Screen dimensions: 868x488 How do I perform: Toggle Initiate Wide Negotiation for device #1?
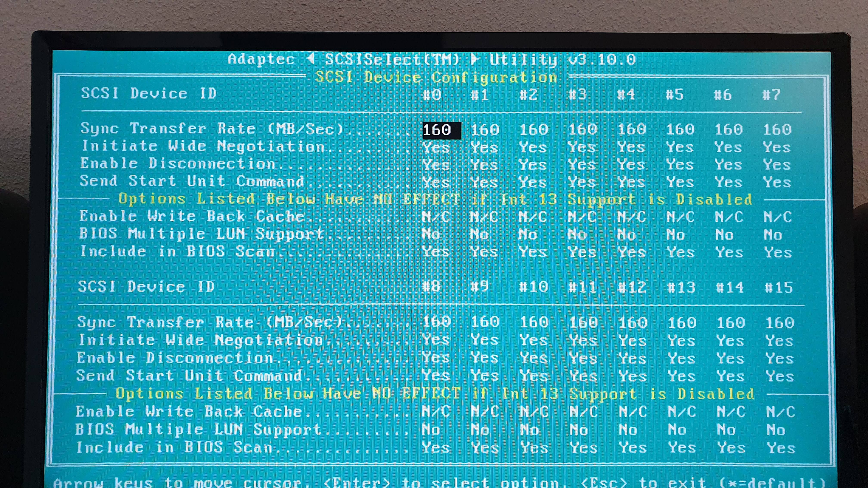[x=484, y=148]
